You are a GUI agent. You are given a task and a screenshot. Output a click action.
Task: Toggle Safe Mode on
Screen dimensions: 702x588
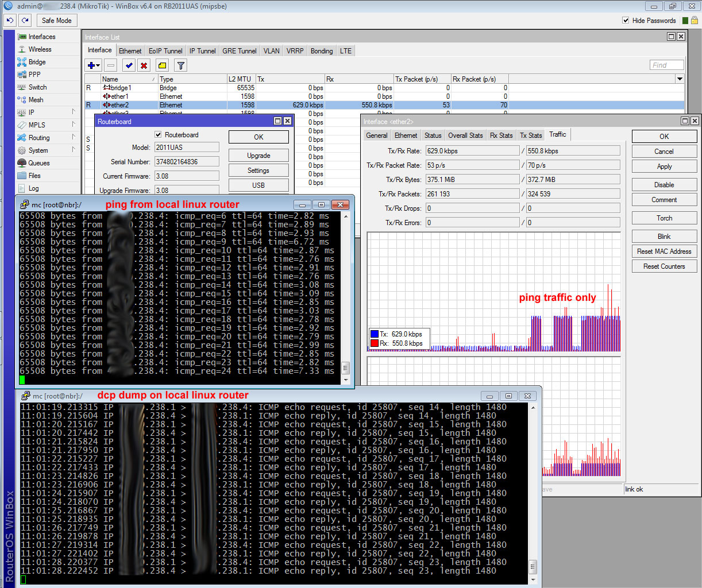pyautogui.click(x=56, y=20)
